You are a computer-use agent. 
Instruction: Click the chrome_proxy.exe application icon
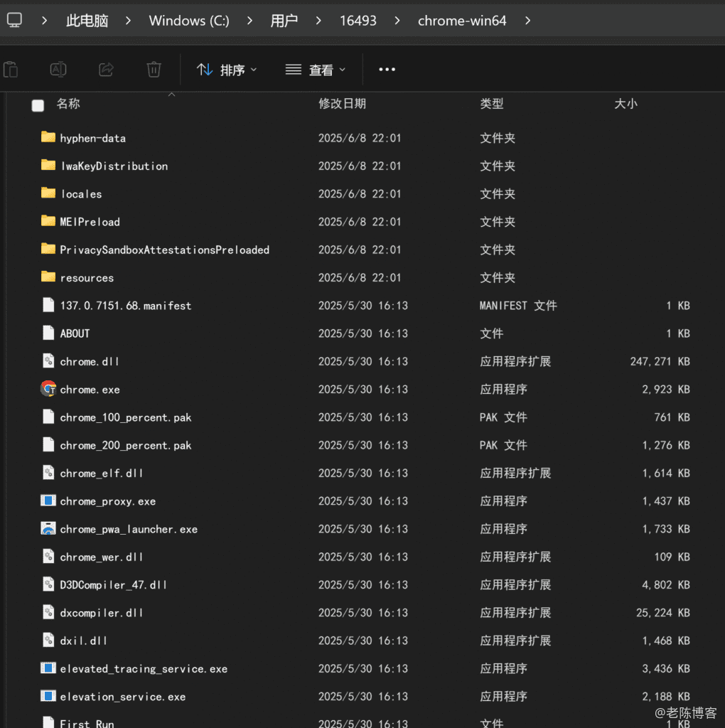click(x=48, y=500)
